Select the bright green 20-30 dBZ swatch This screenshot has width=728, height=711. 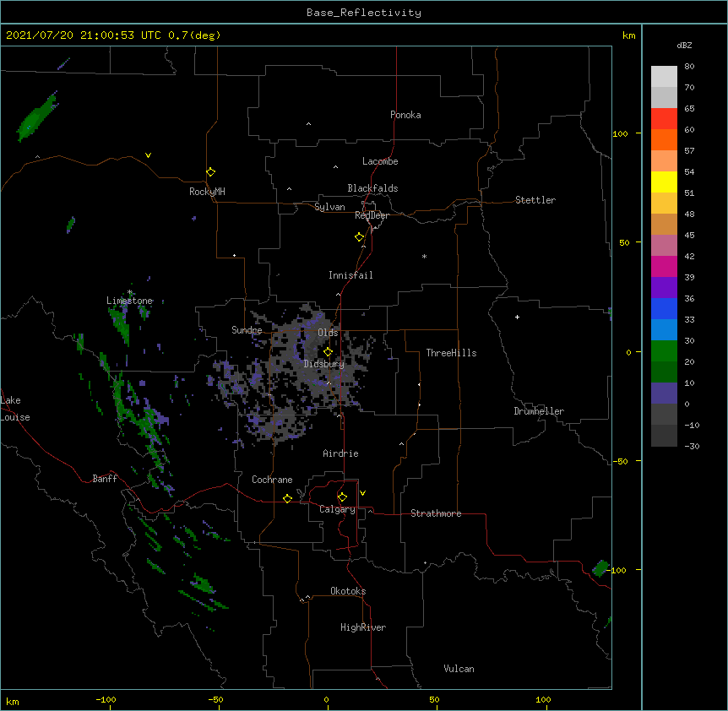tap(664, 351)
